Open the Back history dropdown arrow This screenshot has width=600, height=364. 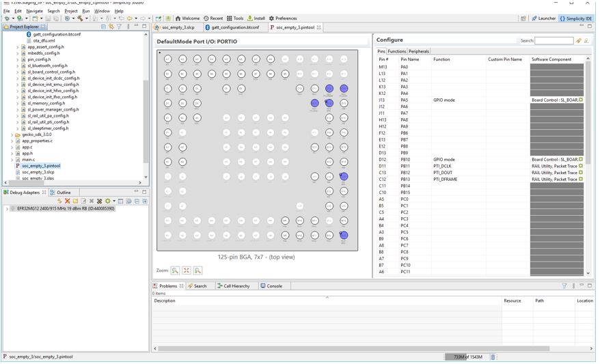pos(136,18)
